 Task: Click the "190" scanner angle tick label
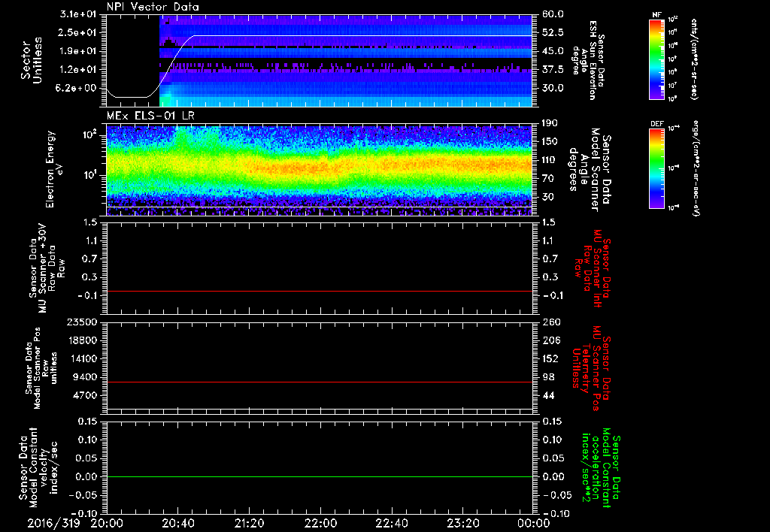[x=550, y=123]
